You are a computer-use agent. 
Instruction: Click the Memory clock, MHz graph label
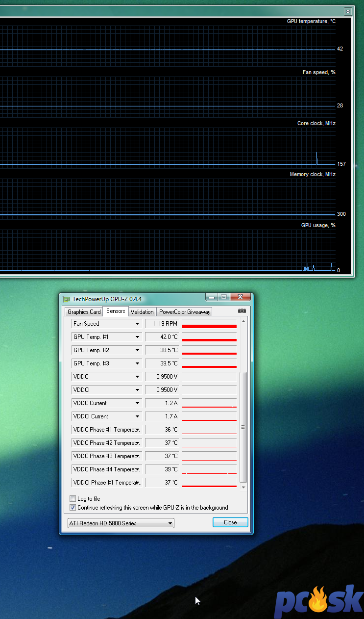(313, 174)
